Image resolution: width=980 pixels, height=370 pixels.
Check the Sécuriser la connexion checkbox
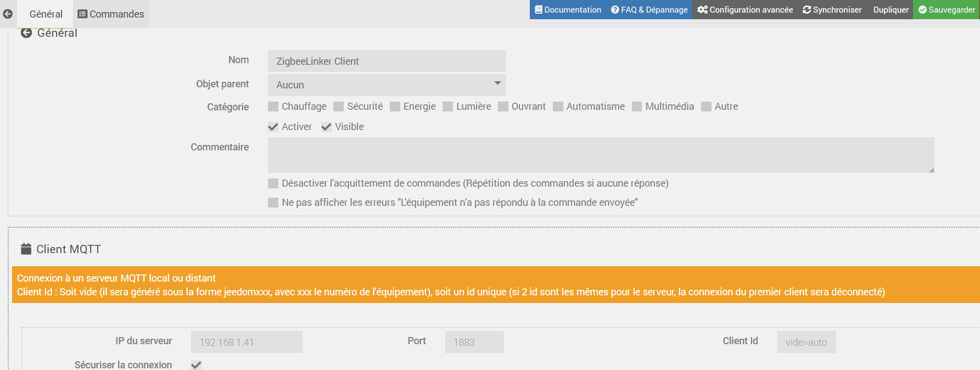click(x=196, y=365)
